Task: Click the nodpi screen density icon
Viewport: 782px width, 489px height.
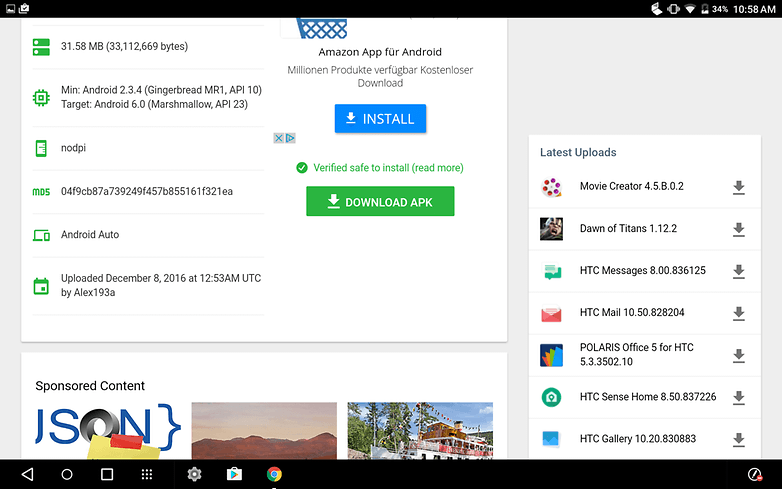Action: (41, 148)
